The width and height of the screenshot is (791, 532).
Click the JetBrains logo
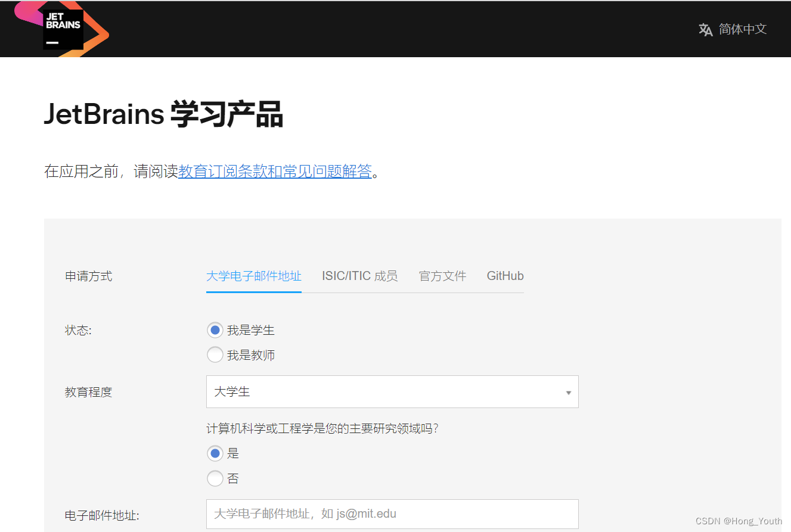(62, 29)
